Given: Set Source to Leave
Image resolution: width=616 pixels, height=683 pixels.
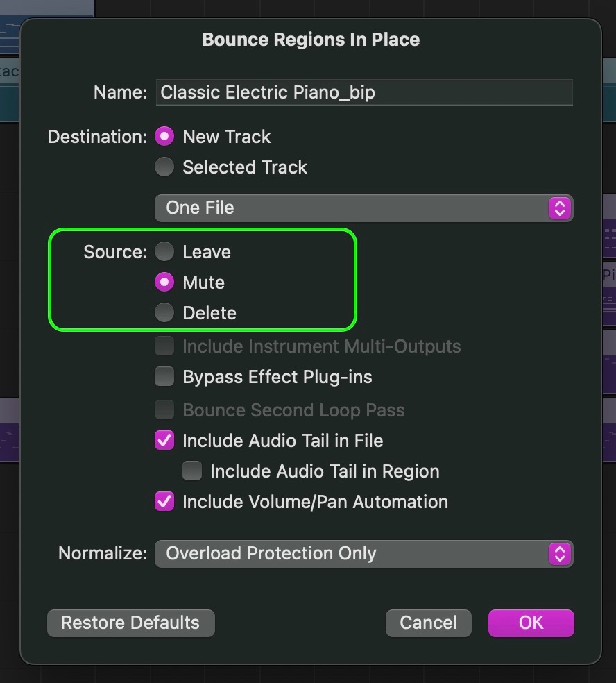Looking at the screenshot, I should tap(164, 252).
